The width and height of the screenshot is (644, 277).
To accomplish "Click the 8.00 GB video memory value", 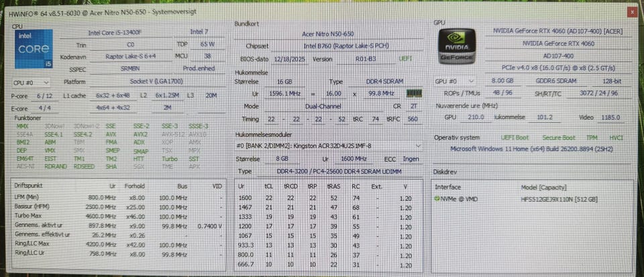I will click(x=502, y=81).
